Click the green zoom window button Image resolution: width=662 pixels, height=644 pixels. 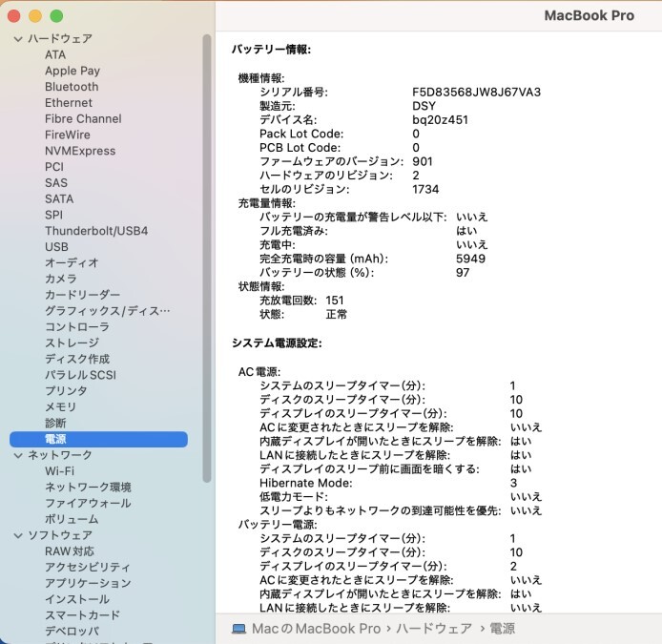pos(56,16)
